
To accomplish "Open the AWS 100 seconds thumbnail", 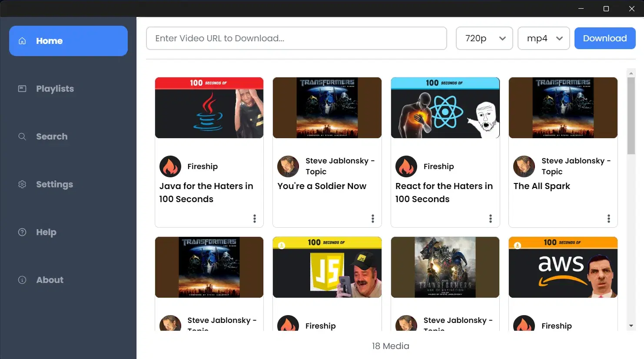I will click(x=563, y=267).
